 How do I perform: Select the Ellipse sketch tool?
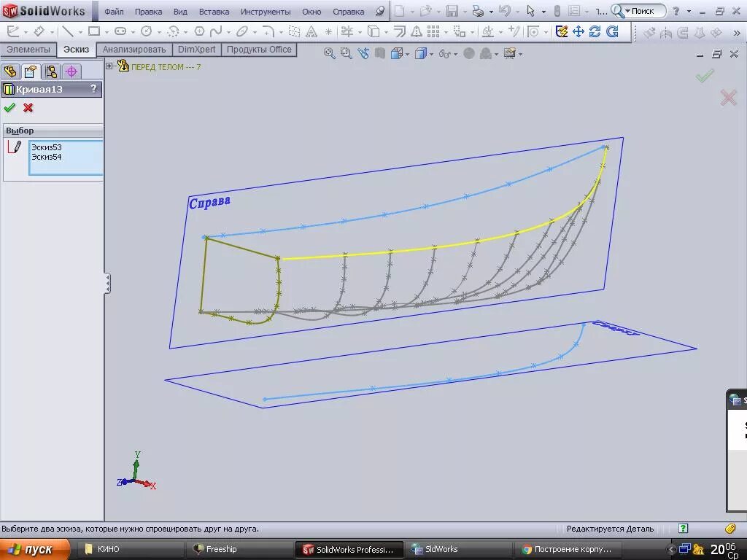[242, 31]
